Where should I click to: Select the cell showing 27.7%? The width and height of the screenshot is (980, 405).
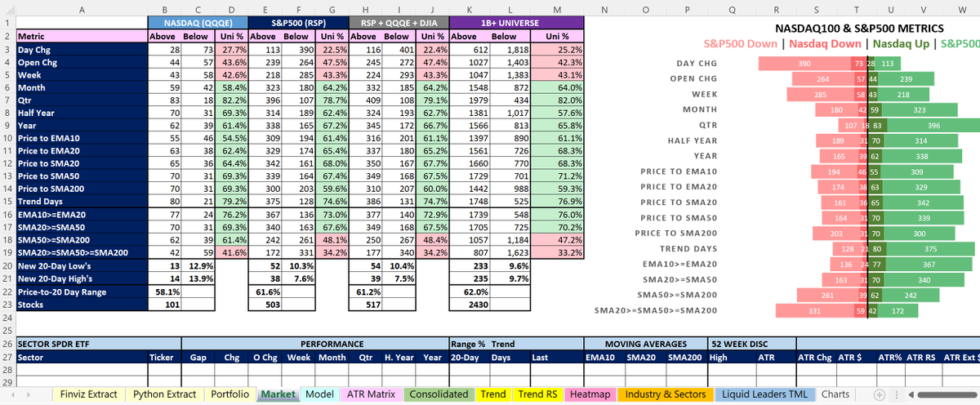[x=232, y=50]
